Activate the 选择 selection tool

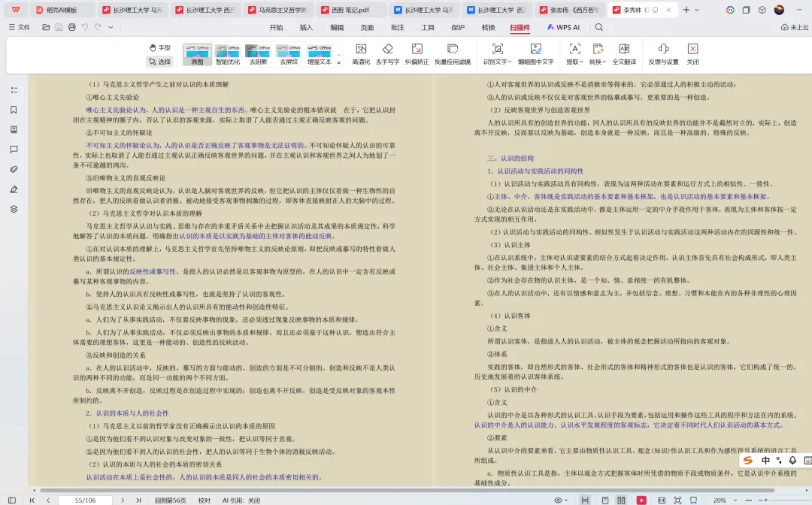point(160,62)
